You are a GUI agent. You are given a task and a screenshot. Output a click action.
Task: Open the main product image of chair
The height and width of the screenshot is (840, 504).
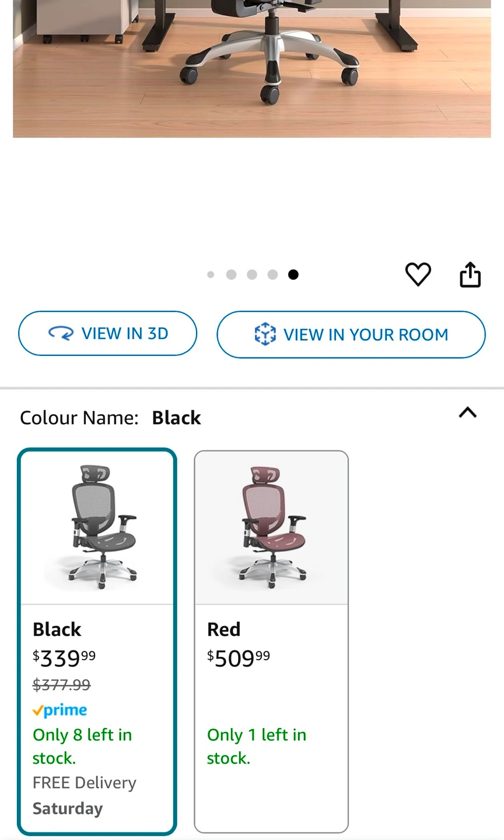click(252, 64)
